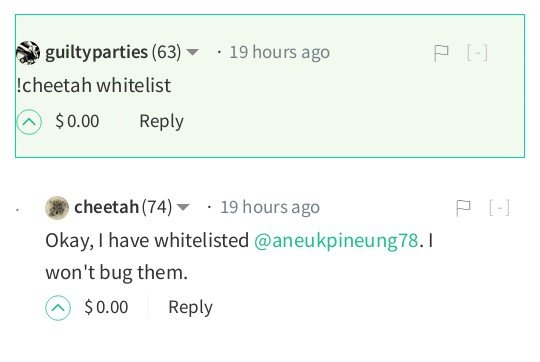540x362 pixels.
Task: Open 19 hours ago permalink on guiltyparties
Action: click(280, 52)
